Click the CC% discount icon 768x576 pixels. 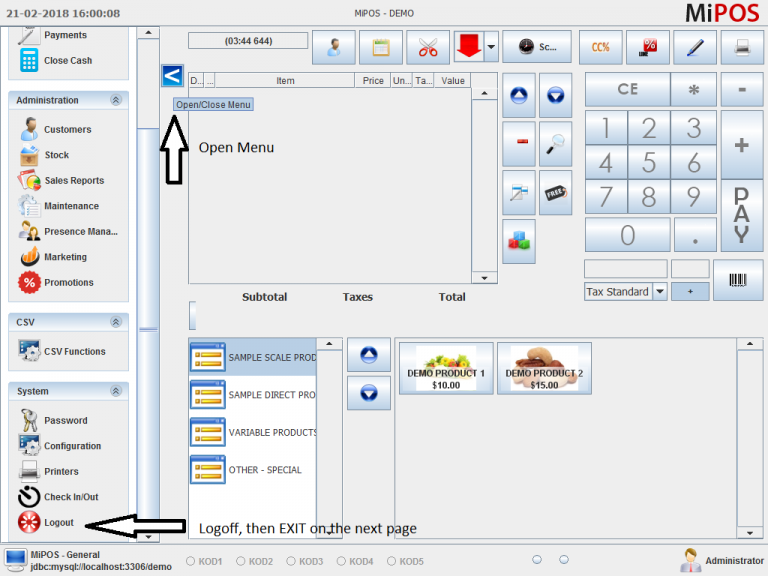pyautogui.click(x=600, y=47)
